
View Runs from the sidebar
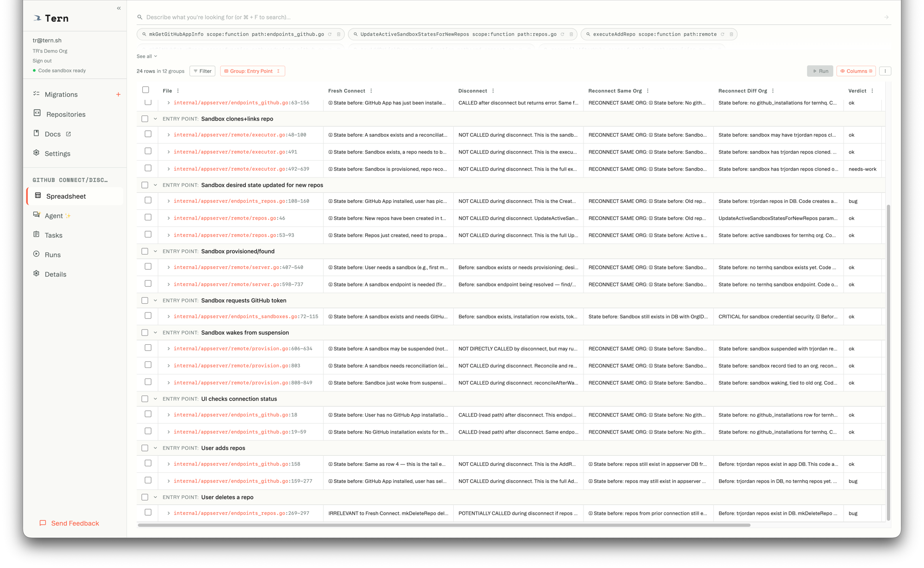tap(53, 255)
